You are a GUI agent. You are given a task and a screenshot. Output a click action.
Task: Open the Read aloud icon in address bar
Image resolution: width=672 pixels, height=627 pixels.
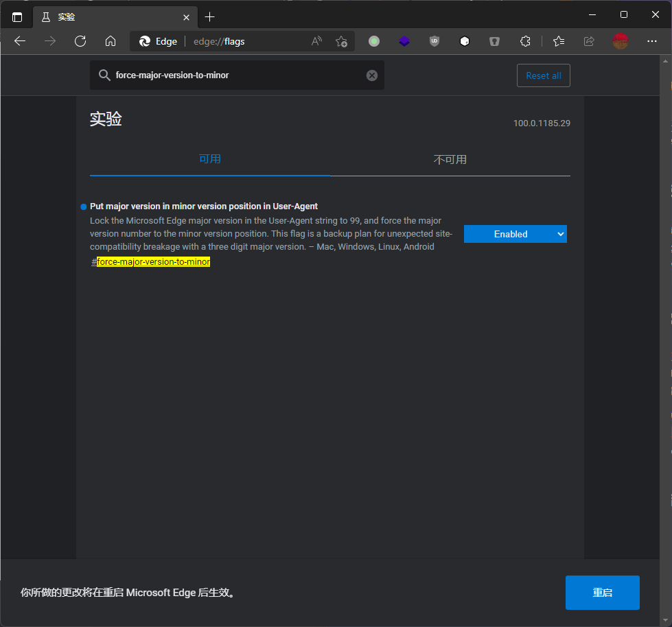(x=316, y=41)
